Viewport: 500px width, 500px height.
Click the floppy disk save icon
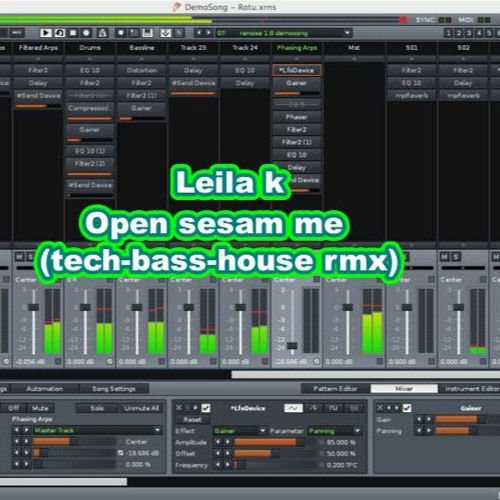coord(147,33)
